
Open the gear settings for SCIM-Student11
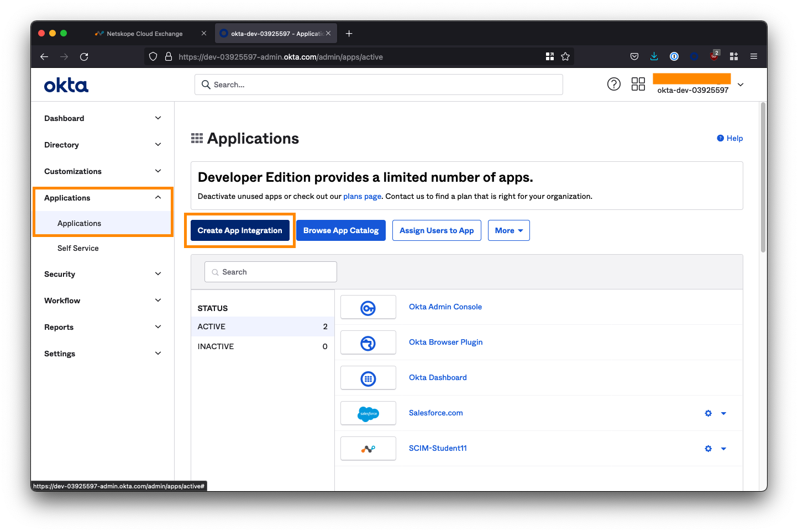point(708,449)
